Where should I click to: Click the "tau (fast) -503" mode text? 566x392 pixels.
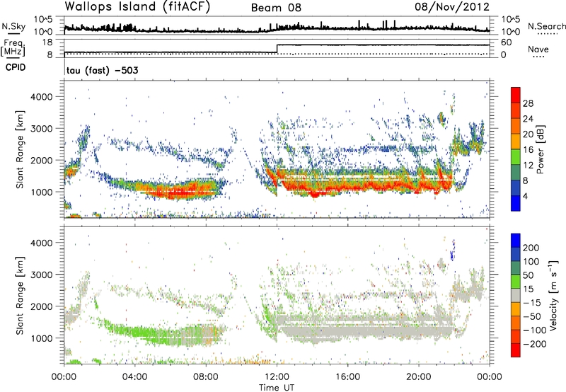[x=102, y=70]
